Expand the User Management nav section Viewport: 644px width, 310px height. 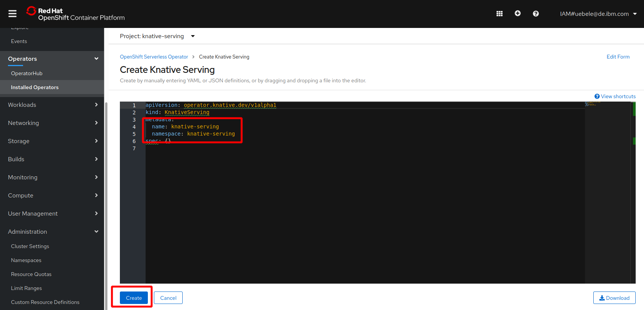coord(52,214)
